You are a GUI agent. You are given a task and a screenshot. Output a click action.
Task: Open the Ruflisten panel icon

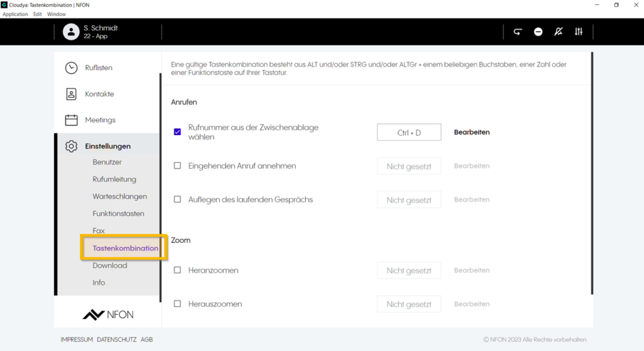(x=70, y=68)
